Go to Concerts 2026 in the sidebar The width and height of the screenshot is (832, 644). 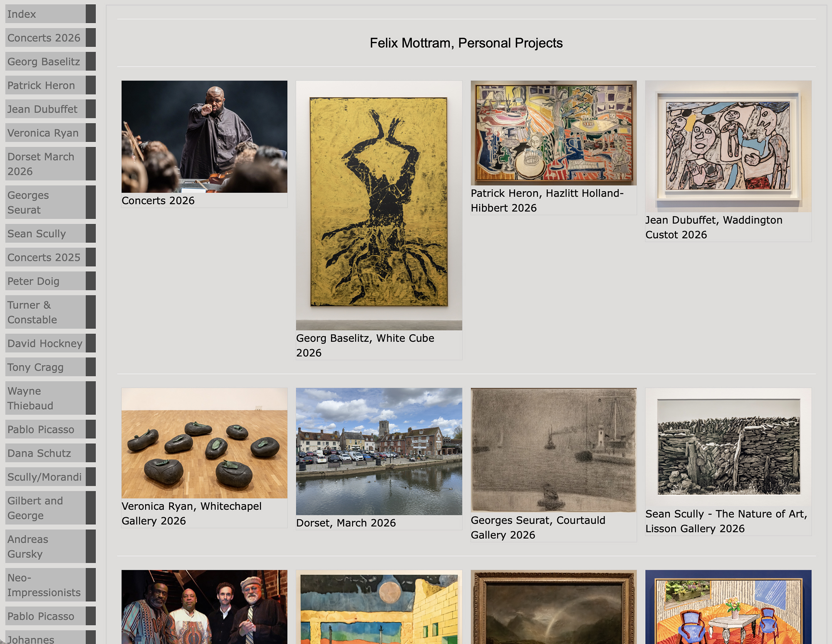[x=50, y=38]
